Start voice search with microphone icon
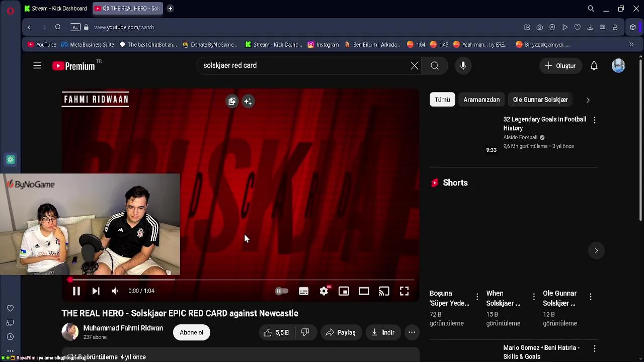Screen dimensions: 644x362 463,65
